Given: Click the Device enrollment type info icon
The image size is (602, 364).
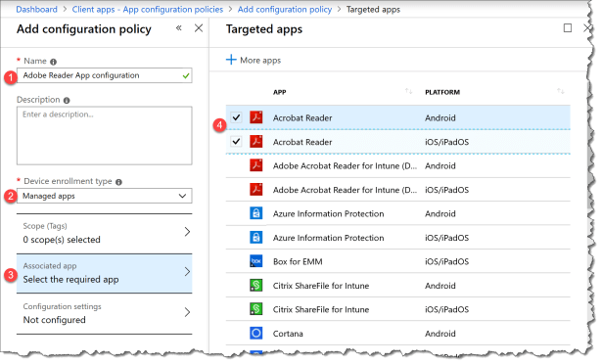Looking at the screenshot, I should point(118,182).
